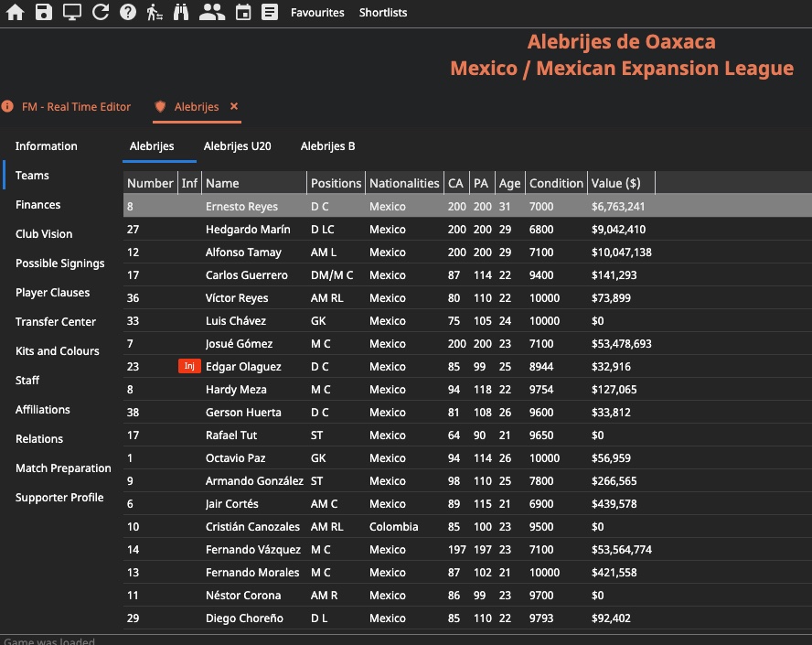
Task: Click the Save floppy disk icon
Action: [44, 12]
